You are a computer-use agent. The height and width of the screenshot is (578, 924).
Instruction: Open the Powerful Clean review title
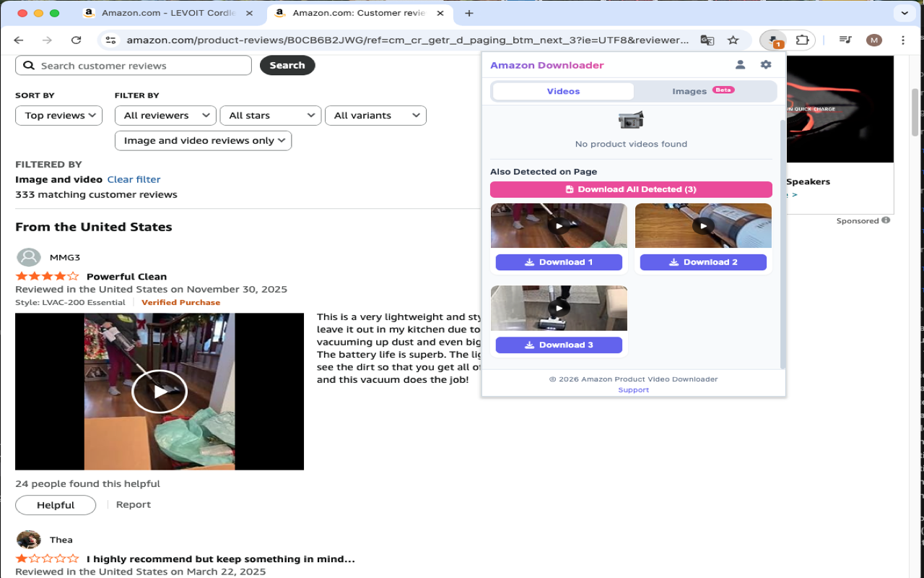point(126,277)
